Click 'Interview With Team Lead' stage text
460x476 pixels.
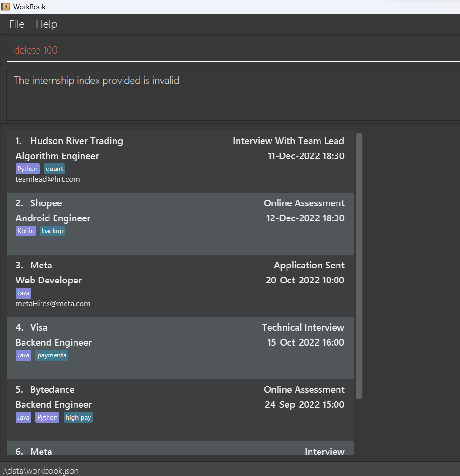pyautogui.click(x=288, y=141)
